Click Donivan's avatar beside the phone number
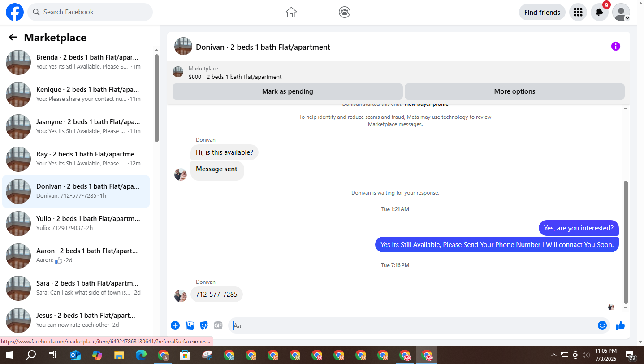 (181, 296)
